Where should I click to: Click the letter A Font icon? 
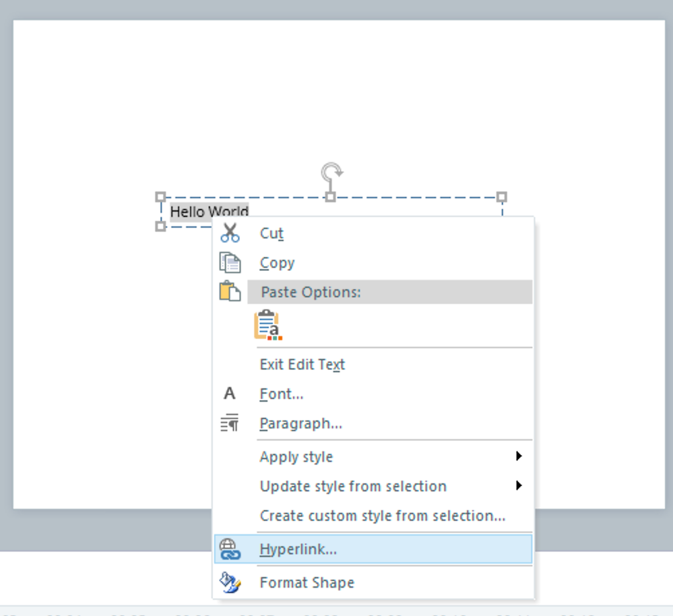click(x=230, y=394)
